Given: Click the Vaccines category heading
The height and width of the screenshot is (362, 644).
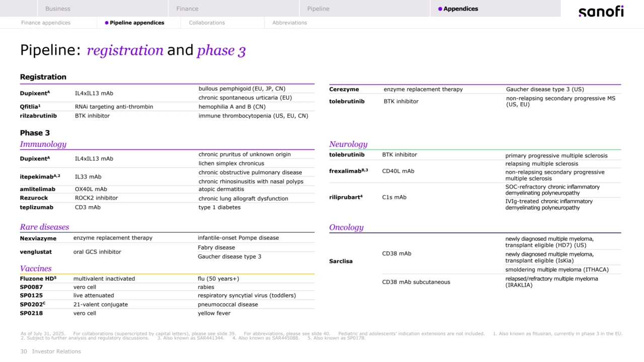Looking at the screenshot, I should [36, 268].
